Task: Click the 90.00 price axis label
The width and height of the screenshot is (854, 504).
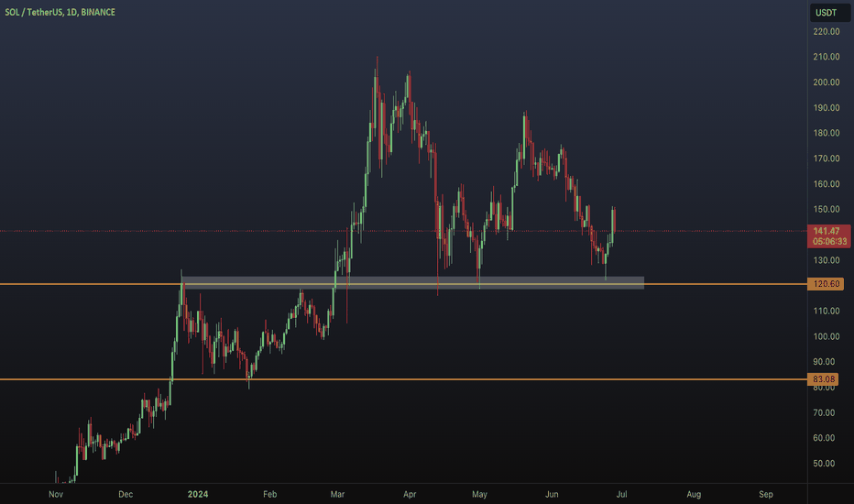Action: (x=824, y=362)
